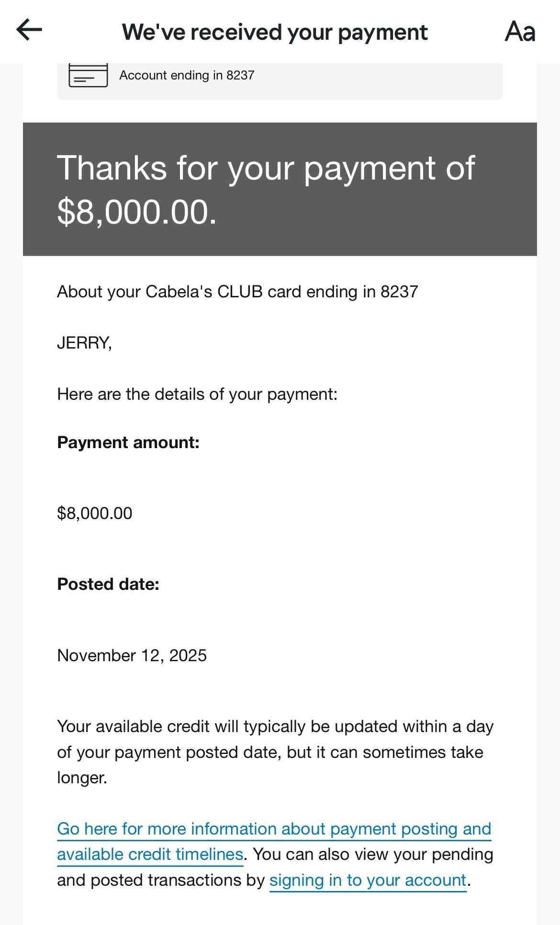Open the Aa text size options
Viewport: 560px width, 925px height.
[x=520, y=32]
